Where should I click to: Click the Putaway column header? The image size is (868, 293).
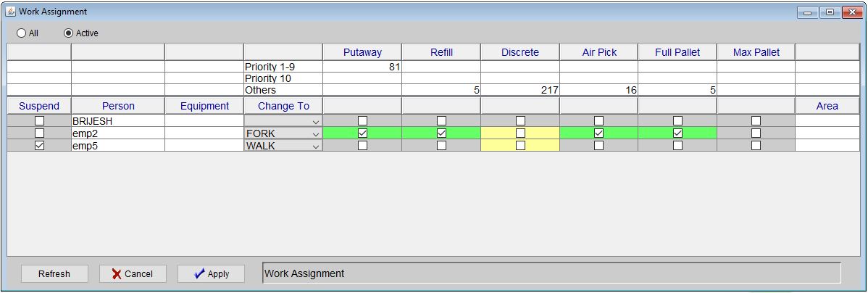362,52
